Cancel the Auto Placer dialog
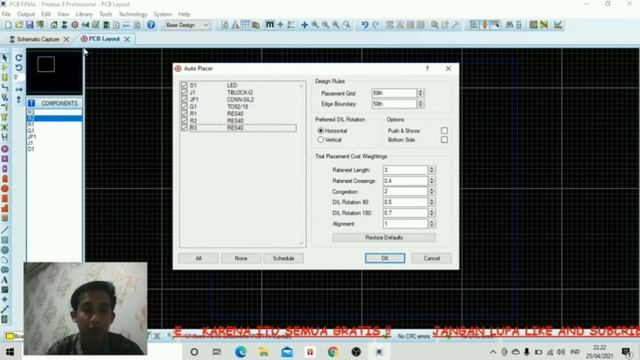 431,258
